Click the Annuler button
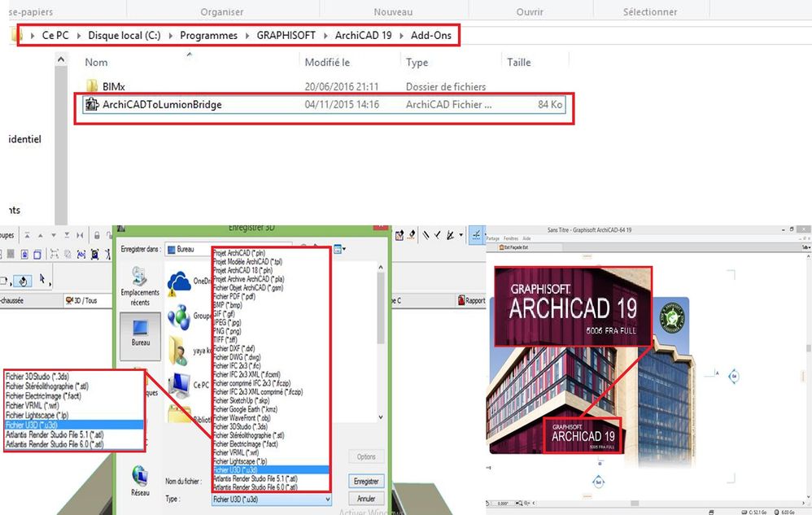 366,499
